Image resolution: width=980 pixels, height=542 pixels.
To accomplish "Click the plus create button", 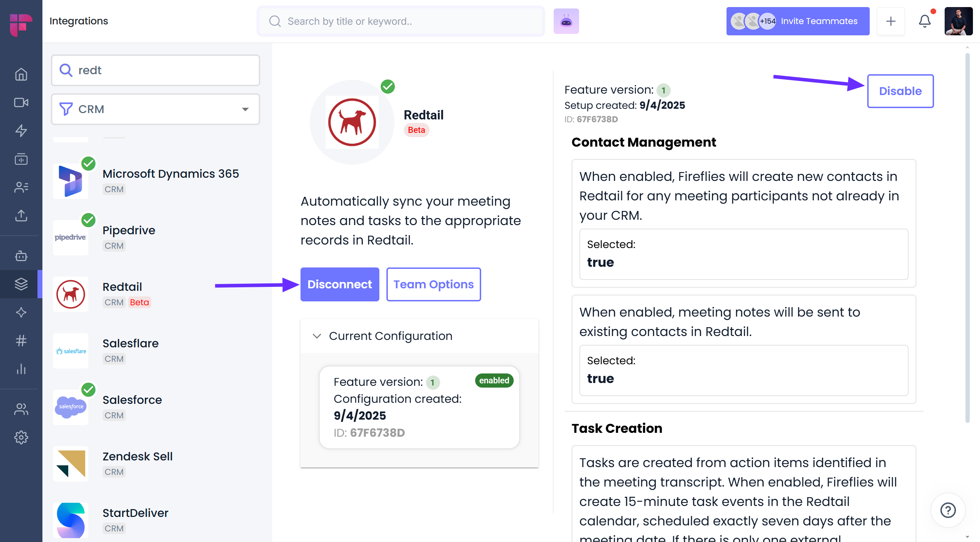I will click(x=891, y=21).
